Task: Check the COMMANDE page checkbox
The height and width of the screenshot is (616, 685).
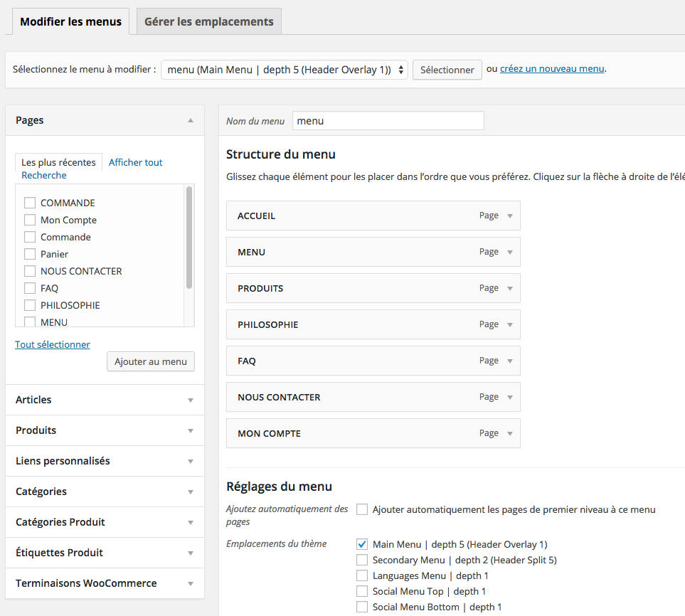Action: coord(30,203)
